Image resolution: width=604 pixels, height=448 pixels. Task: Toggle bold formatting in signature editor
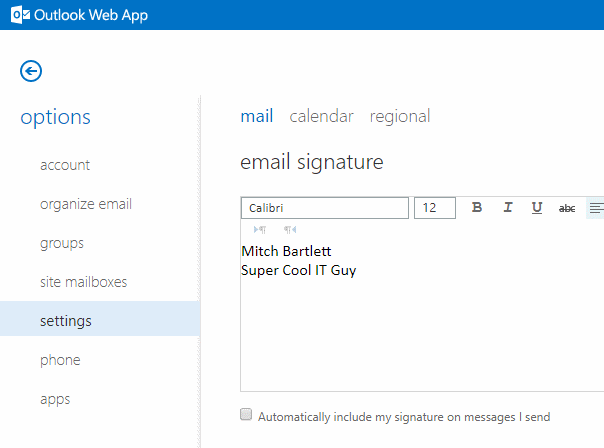477,208
